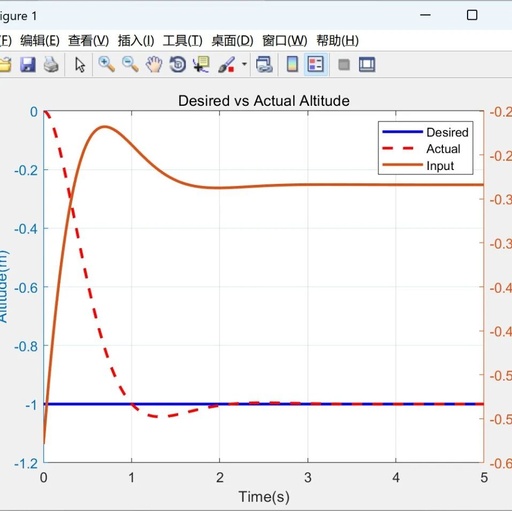Open the 查看(V) menu
Viewport: 512px width, 511px height.
[x=89, y=41]
